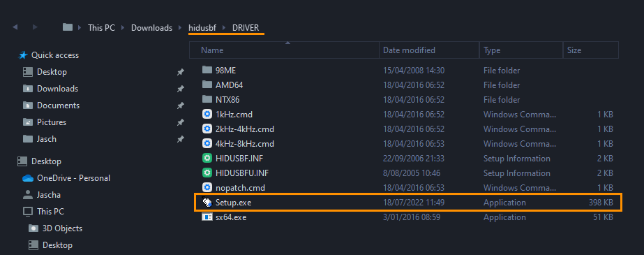Select 4kHz-8kHz.cmd file name
The height and width of the screenshot is (255, 644).
coord(245,144)
